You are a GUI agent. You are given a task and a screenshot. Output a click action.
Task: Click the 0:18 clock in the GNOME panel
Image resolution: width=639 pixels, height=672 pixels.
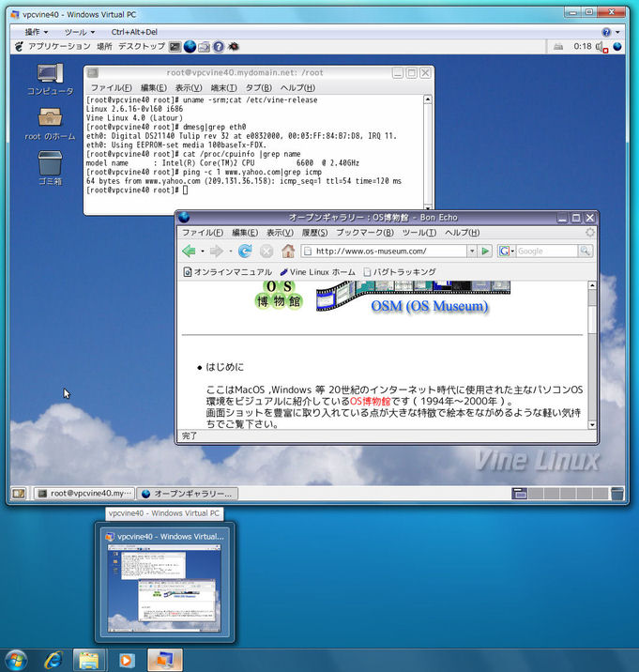coord(583,46)
